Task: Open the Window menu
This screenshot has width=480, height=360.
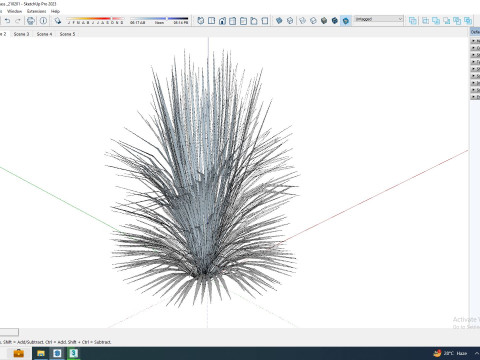Action: 14,11
